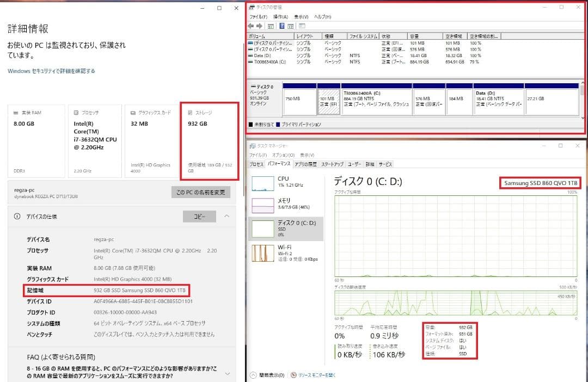Image resolution: width=588 pixels, height=382 pixels.
Task: Switch to the プロセス tab
Action: point(256,164)
